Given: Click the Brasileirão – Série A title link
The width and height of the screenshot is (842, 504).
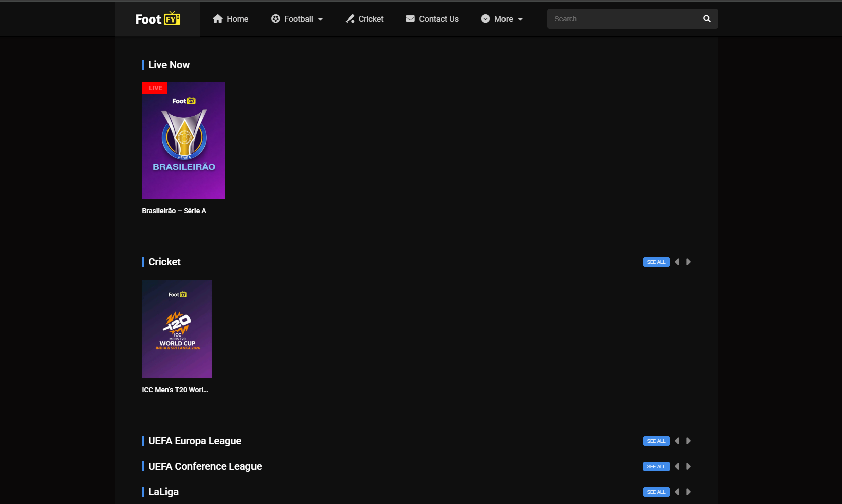Looking at the screenshot, I should [x=174, y=211].
